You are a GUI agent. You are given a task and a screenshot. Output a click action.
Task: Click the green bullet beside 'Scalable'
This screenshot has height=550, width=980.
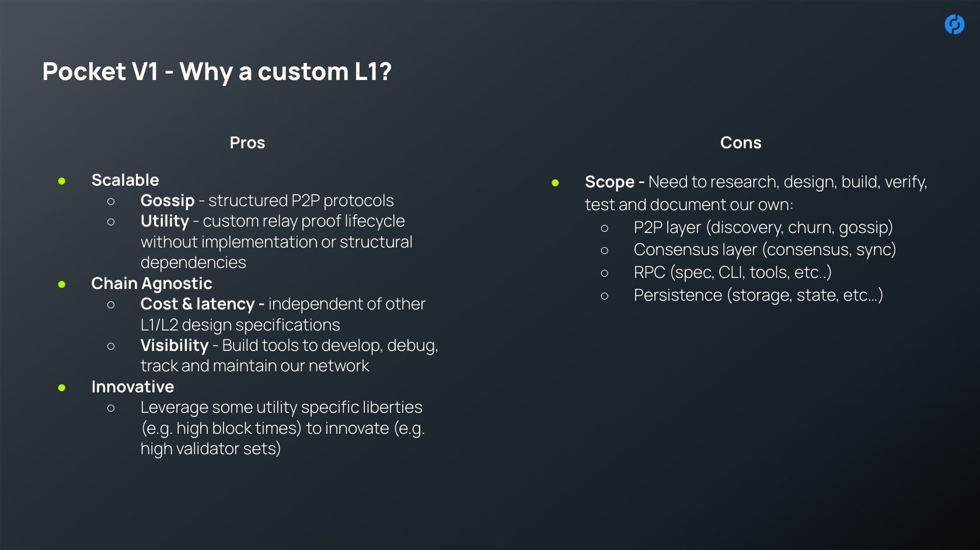[x=62, y=181]
